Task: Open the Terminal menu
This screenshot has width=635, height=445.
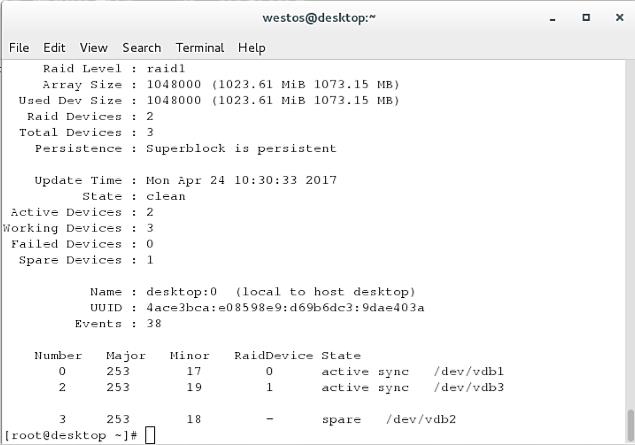Action: pos(200,48)
